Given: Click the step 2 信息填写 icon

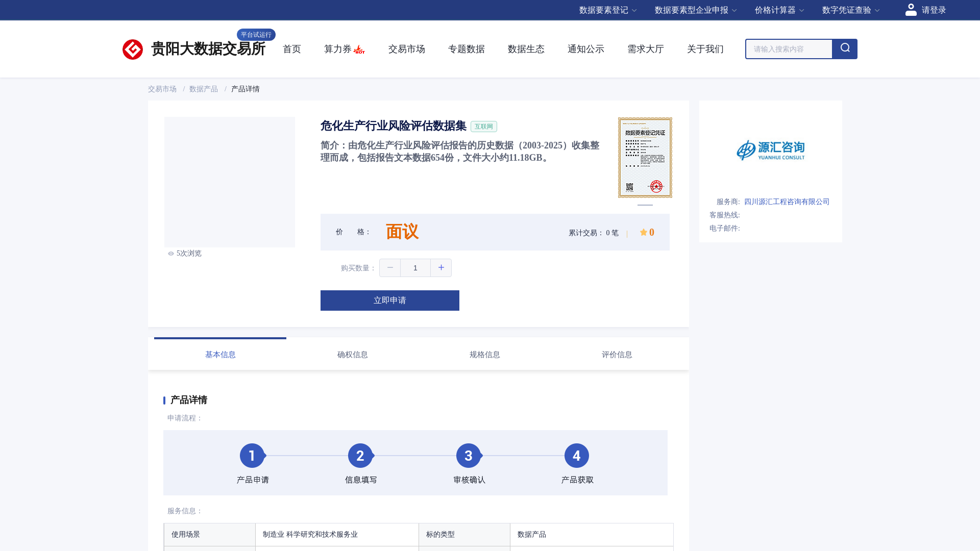Looking at the screenshot, I should 360,456.
